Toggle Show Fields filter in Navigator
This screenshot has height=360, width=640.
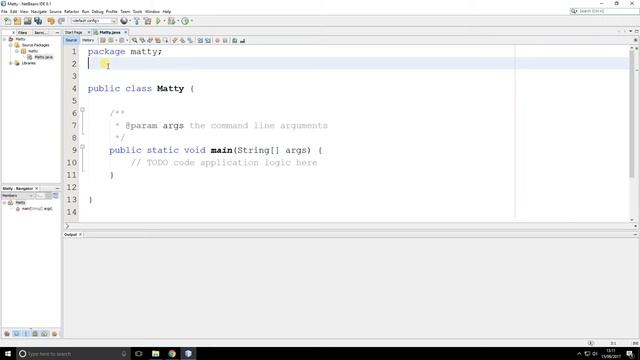[16, 334]
